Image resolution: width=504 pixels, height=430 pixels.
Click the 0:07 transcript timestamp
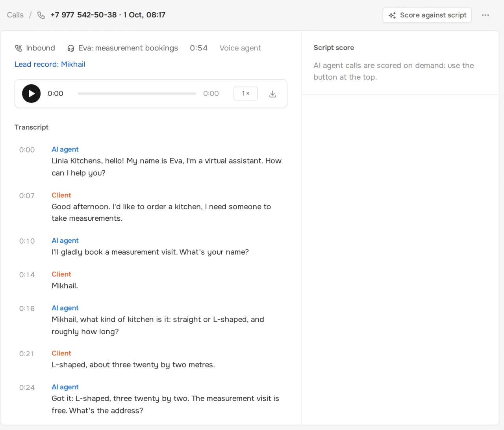pyautogui.click(x=27, y=196)
